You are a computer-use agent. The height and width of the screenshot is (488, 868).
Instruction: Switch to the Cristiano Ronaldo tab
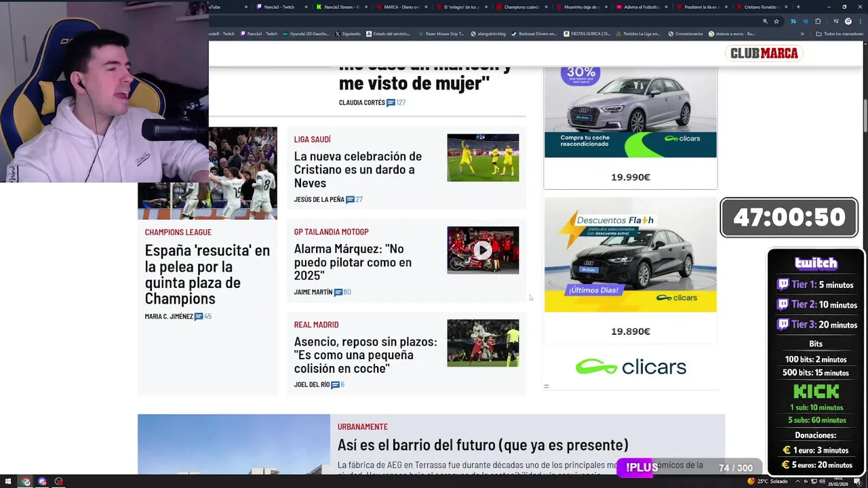[x=761, y=7]
